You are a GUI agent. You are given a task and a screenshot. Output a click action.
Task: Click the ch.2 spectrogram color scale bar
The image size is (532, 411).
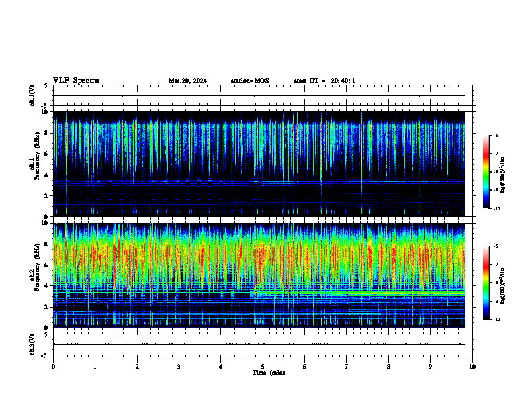[x=486, y=283]
